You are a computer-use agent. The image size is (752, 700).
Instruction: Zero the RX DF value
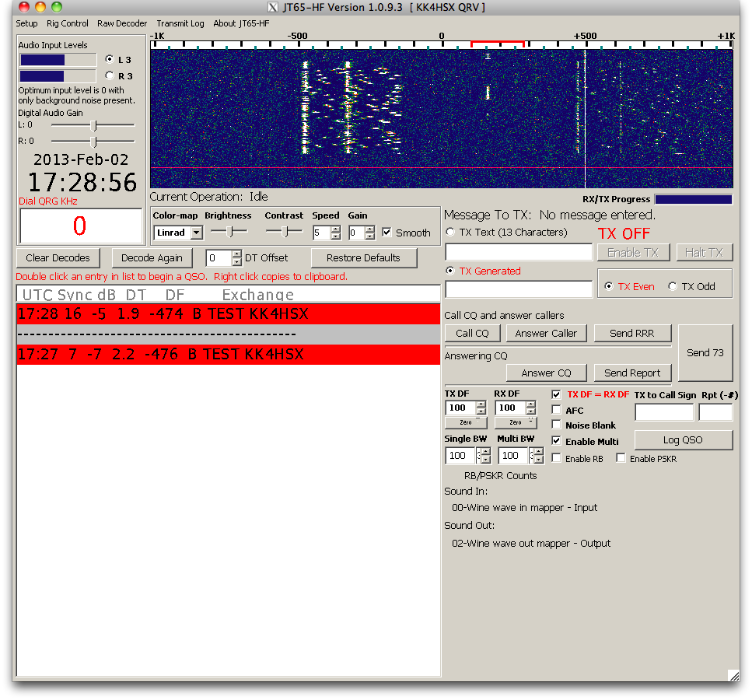coord(516,422)
